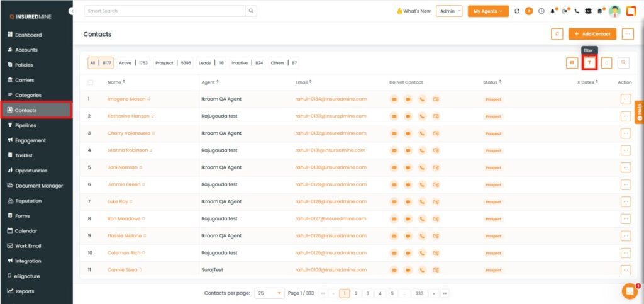Image resolution: width=644 pixels, height=304 pixels.
Task: Click phone do-not-contact icon for Imogene Mason
Action: (x=422, y=99)
